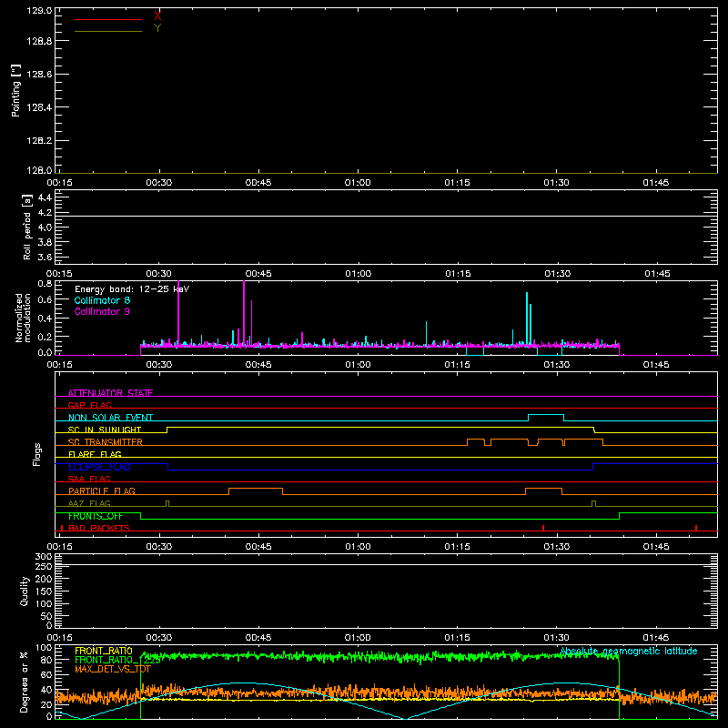
Task: Click the first A47_FLAG blip
Action: click(x=167, y=503)
